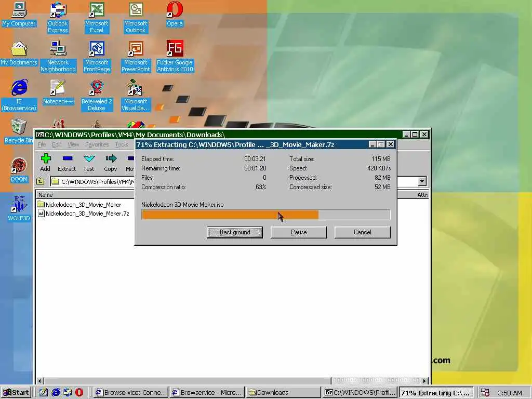Click the 3:50 AM system clock
532x399 pixels.
[510, 393]
